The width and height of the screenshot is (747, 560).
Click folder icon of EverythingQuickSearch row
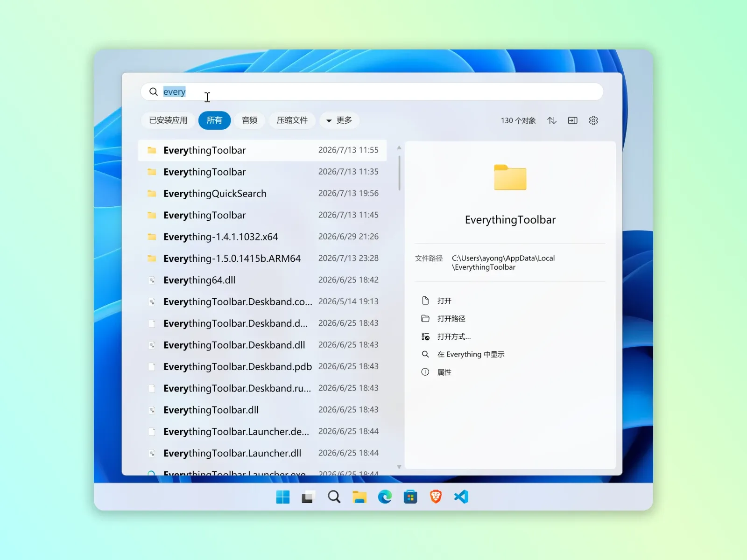tap(152, 193)
